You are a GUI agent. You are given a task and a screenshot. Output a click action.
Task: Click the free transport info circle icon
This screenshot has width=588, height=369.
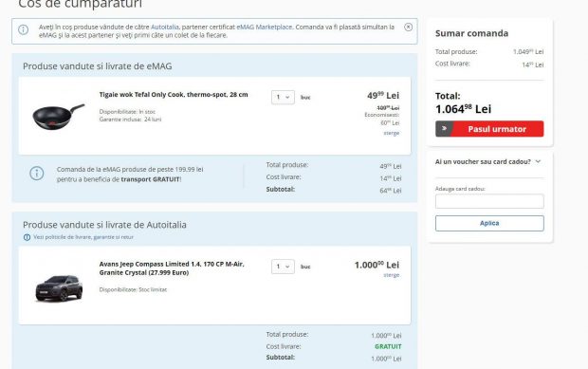point(37,174)
